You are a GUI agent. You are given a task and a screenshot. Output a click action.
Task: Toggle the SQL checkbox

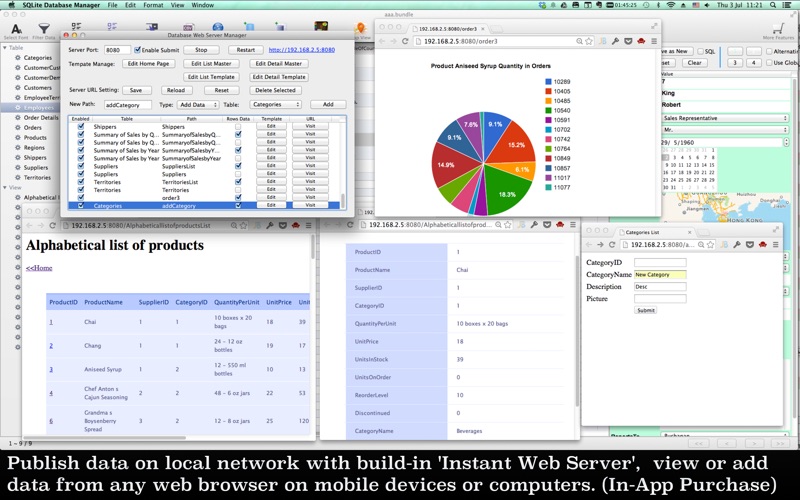pyautogui.click(x=701, y=52)
